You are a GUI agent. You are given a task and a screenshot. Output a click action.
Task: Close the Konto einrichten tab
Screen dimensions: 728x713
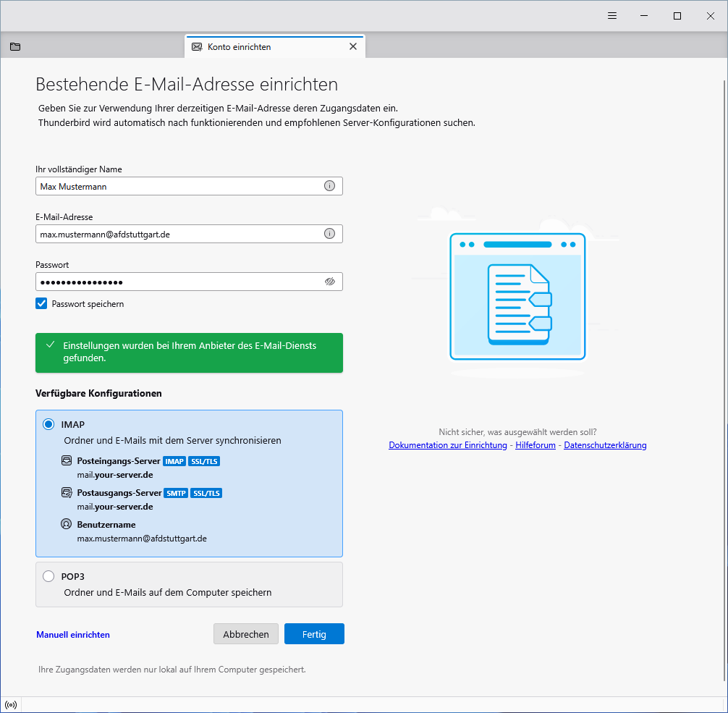tap(353, 47)
